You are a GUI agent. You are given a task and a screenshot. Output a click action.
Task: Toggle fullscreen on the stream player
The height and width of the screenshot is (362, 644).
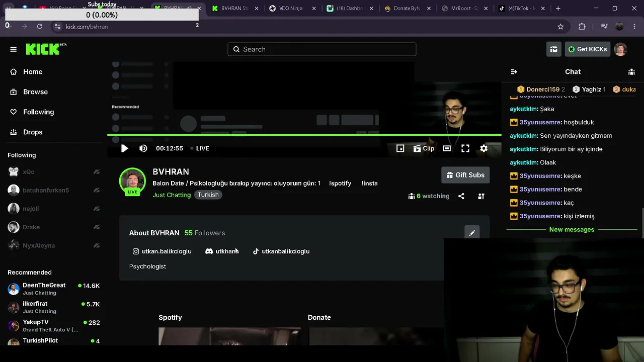click(x=465, y=148)
